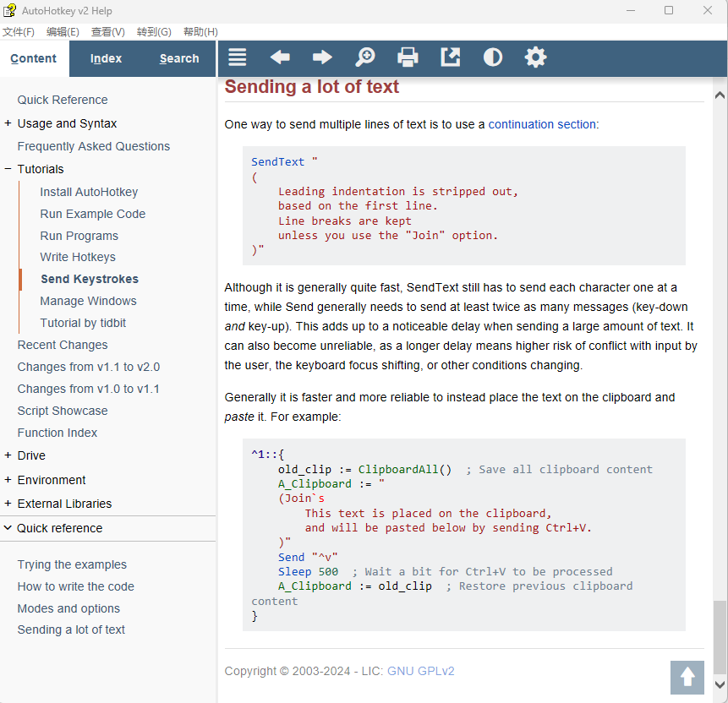Expand the Environment section
The image size is (728, 703).
tap(8, 480)
